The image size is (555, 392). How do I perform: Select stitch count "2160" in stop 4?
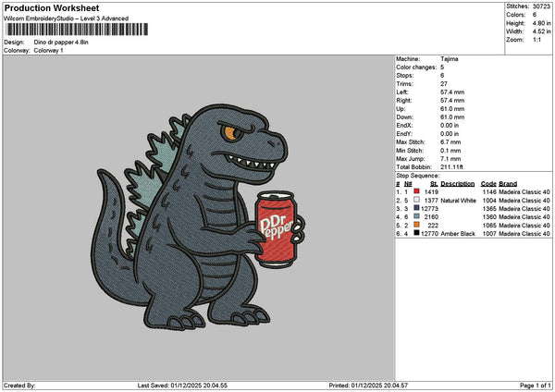tap(431, 217)
